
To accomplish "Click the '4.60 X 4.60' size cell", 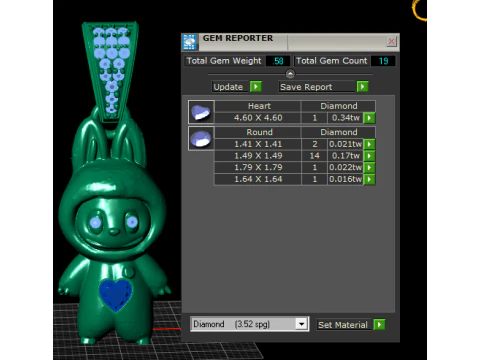I will [258, 118].
